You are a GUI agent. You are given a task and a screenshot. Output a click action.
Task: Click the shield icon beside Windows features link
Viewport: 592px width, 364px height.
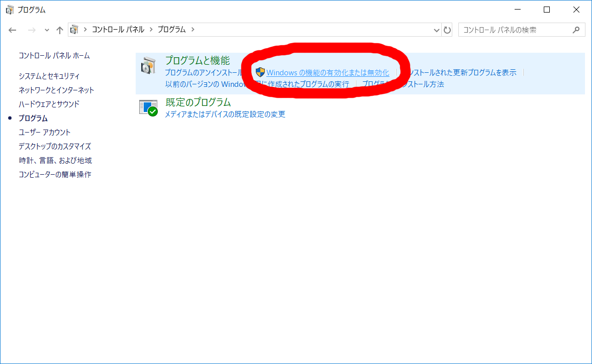click(260, 72)
